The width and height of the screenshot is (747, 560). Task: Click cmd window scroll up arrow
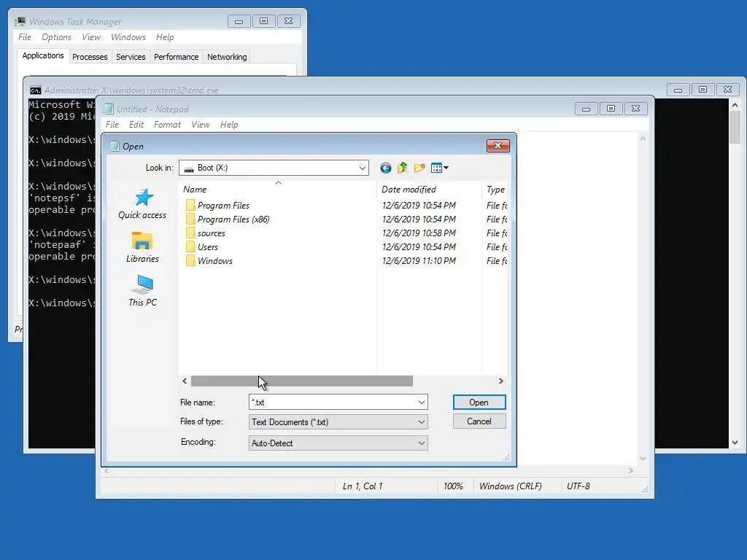click(x=735, y=105)
